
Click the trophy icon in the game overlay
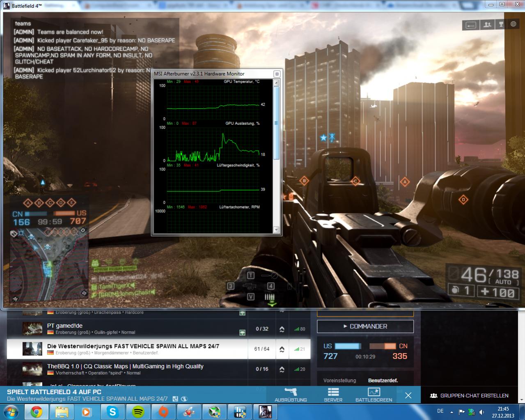tap(501, 25)
